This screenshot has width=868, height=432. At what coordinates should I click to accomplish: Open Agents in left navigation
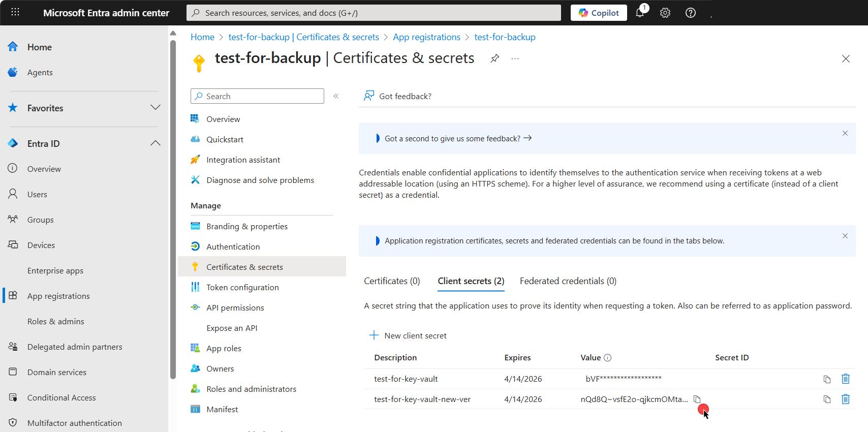[x=40, y=73]
